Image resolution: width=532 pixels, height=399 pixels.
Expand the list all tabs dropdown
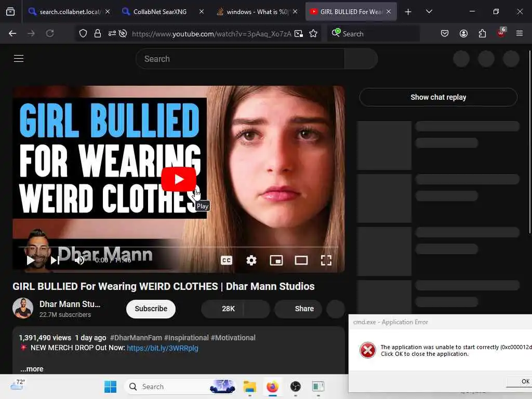point(429,11)
